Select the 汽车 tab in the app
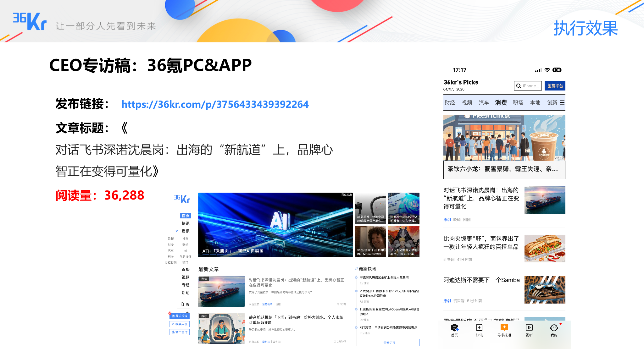Viewport: 644px width, 362px height. (x=484, y=103)
